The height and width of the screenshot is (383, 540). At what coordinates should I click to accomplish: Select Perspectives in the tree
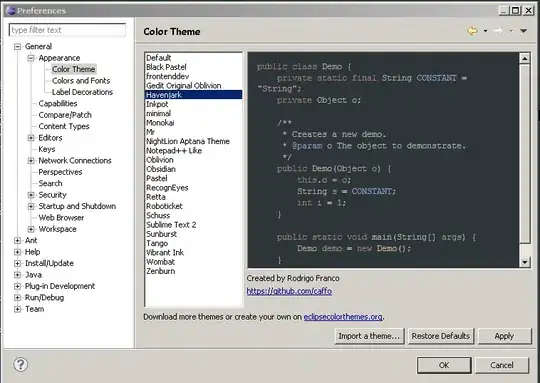(x=60, y=172)
